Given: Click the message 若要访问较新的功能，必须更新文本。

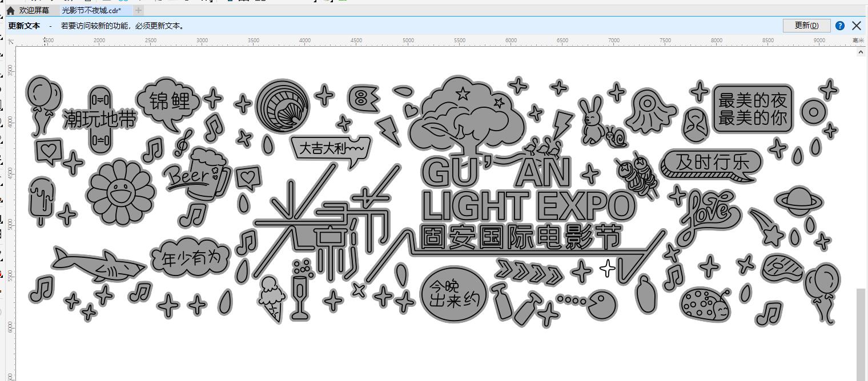Looking at the screenshot, I should coord(123,26).
